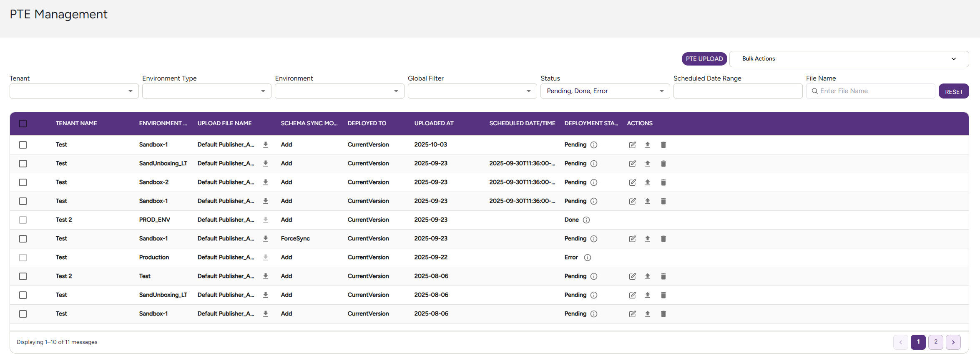Image resolution: width=980 pixels, height=364 pixels.
Task: Focus the Enter File Name search field
Action: coord(870,91)
